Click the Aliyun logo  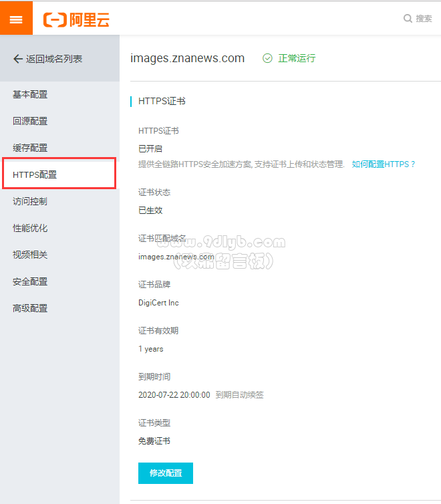pos(76,19)
